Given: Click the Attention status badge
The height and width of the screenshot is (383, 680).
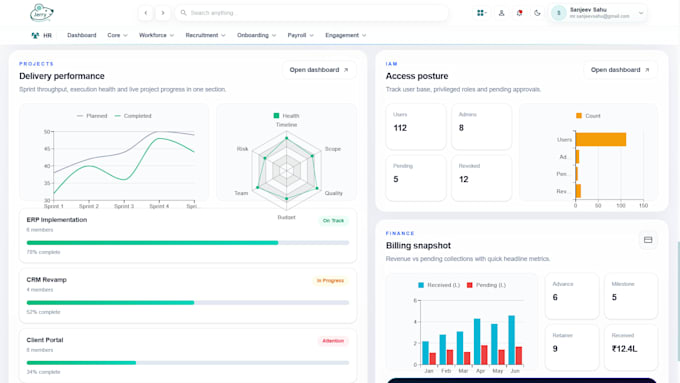Looking at the screenshot, I should click(x=333, y=341).
